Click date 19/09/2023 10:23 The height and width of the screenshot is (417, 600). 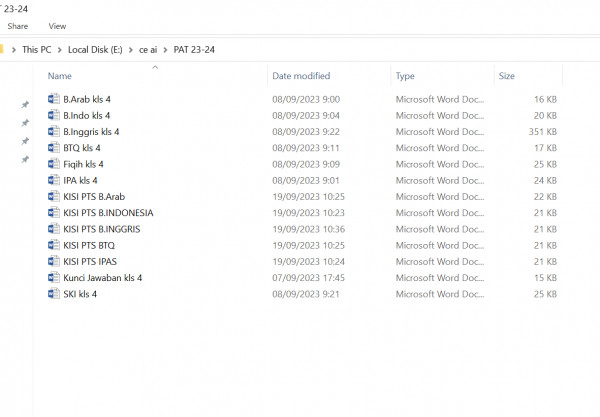308,213
